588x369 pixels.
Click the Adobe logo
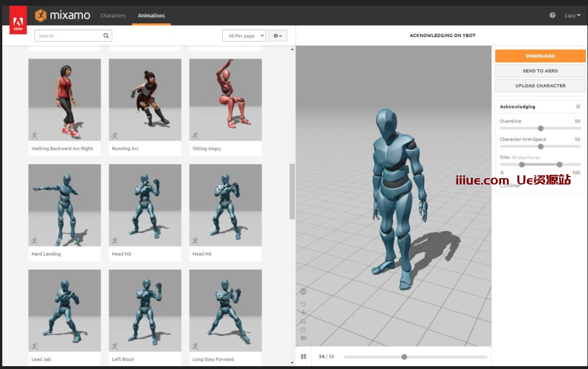pyautogui.click(x=18, y=25)
